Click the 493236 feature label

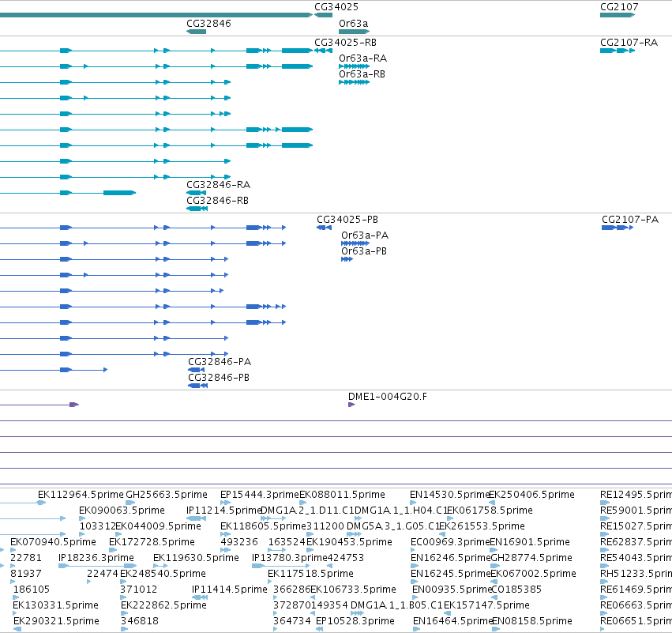pos(239,542)
